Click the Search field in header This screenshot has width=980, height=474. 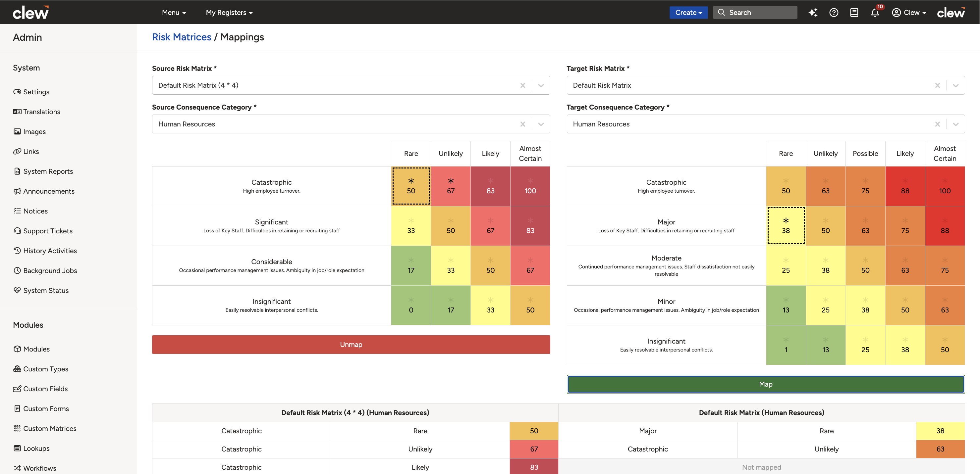click(755, 13)
